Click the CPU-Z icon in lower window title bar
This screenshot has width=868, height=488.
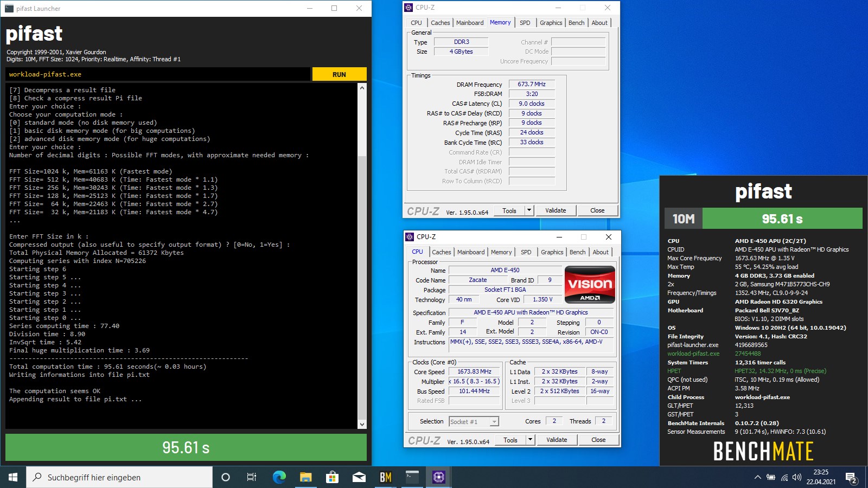pos(410,237)
